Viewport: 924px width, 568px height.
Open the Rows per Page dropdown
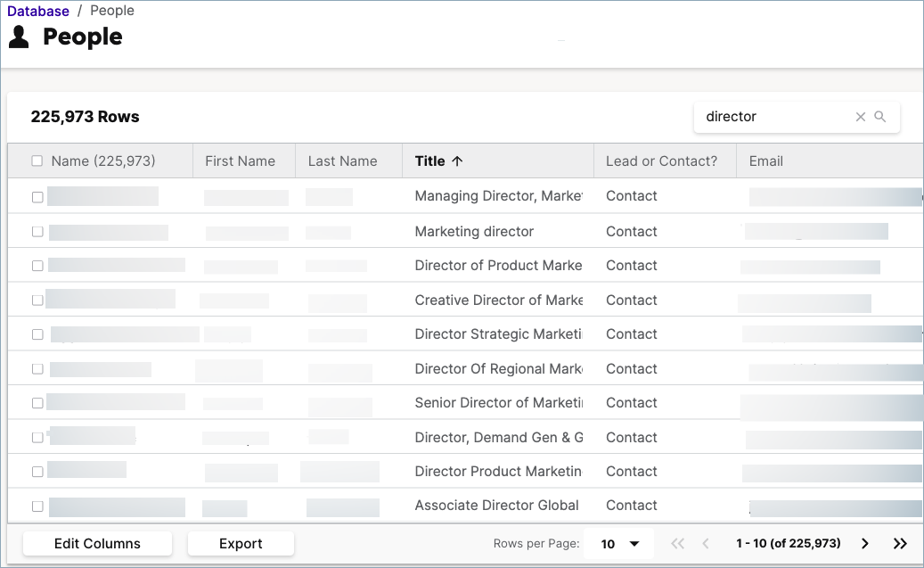click(618, 544)
